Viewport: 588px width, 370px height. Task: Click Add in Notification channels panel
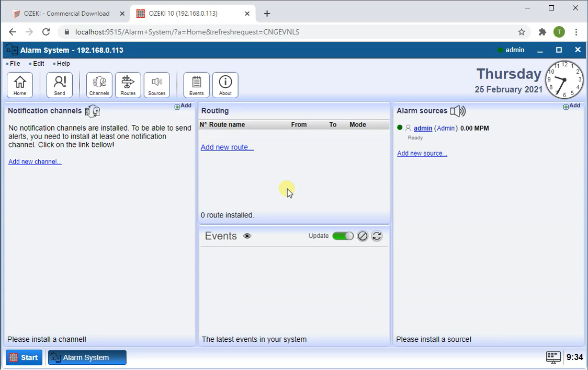(x=183, y=106)
